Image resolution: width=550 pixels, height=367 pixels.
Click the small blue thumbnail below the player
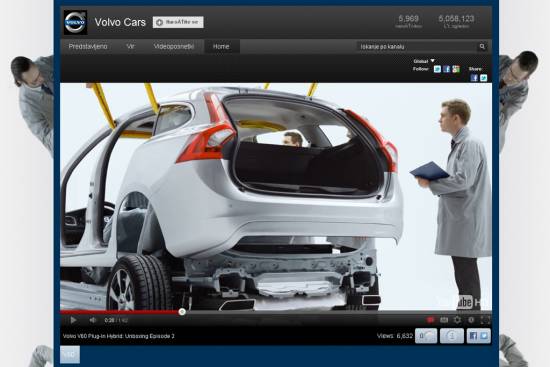70,354
